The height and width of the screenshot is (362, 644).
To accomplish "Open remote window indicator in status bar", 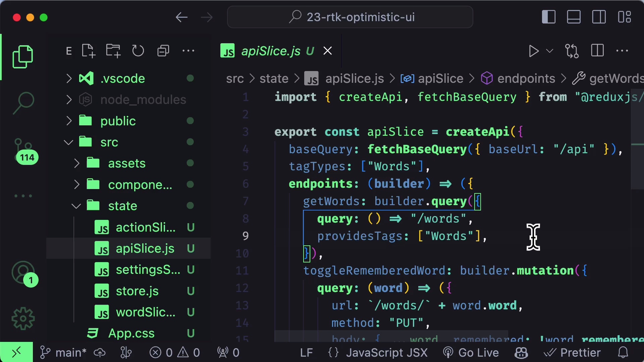I will pyautogui.click(x=16, y=352).
